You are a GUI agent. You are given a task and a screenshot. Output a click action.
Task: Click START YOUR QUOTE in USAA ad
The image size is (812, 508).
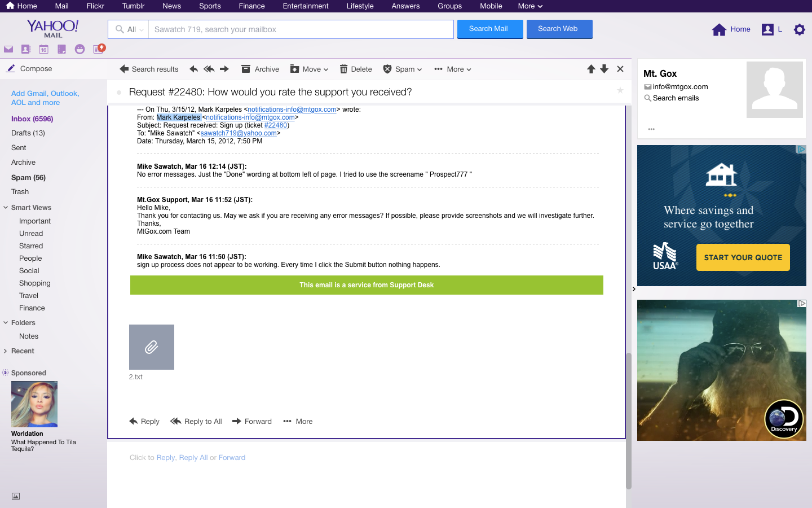click(x=743, y=257)
